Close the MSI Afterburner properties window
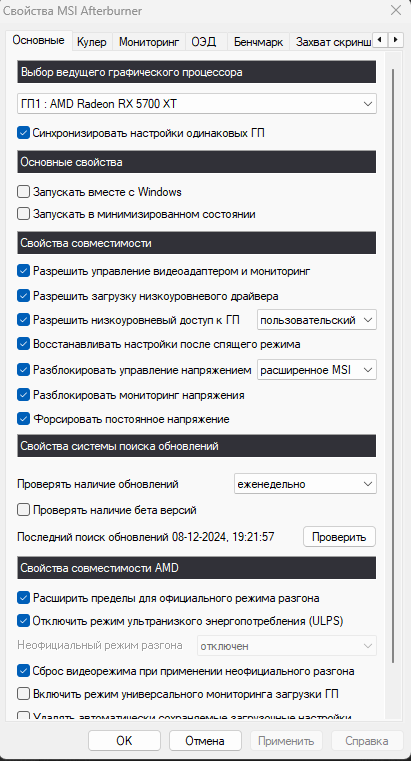 (x=396, y=10)
